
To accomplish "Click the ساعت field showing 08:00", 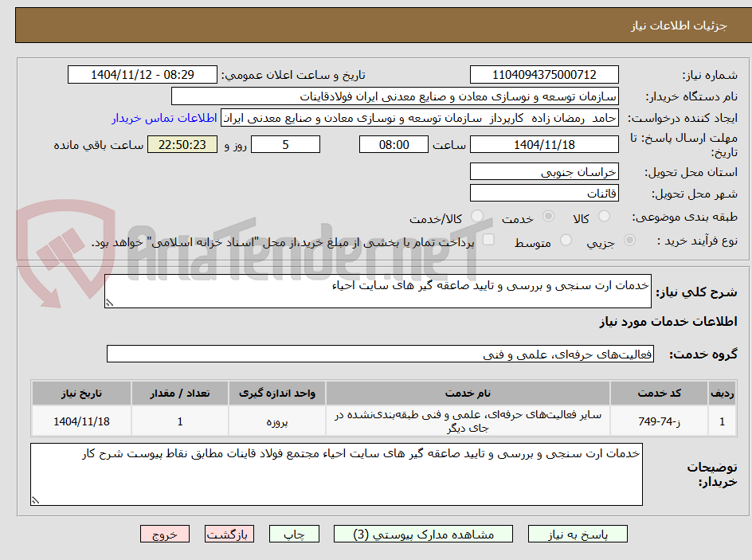I will coord(394,144).
